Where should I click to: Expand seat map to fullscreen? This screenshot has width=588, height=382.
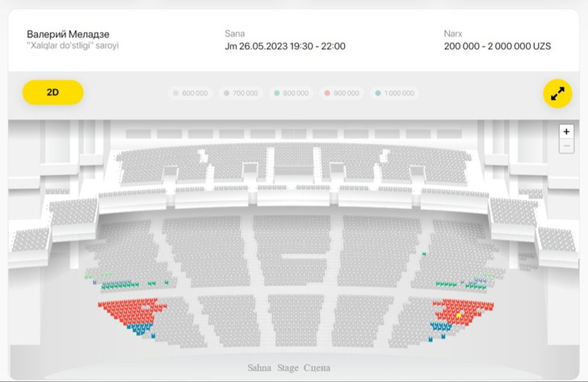(556, 93)
